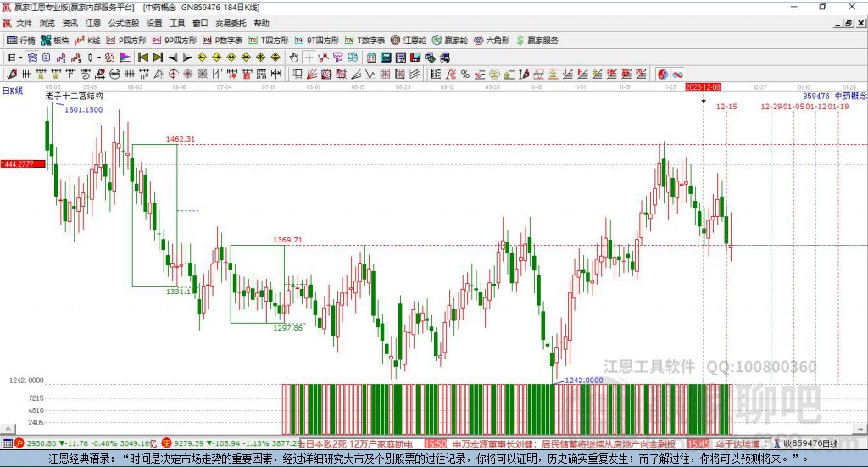Click the 2023-12-08 date marker on timeline
This screenshot has width=868, height=467.
(703, 87)
